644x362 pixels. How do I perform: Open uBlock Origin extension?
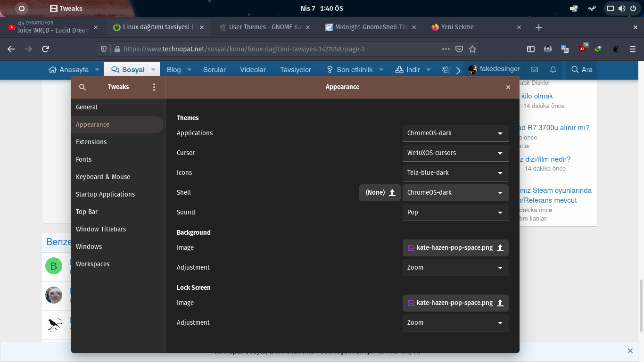click(x=583, y=49)
